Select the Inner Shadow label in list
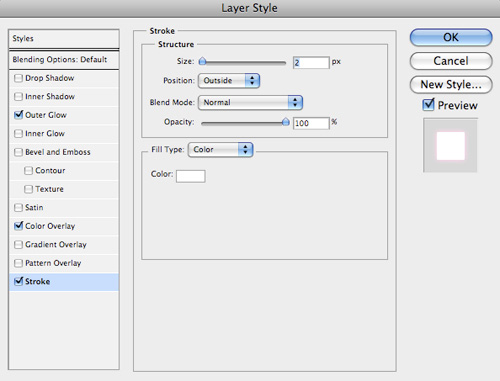 point(50,97)
